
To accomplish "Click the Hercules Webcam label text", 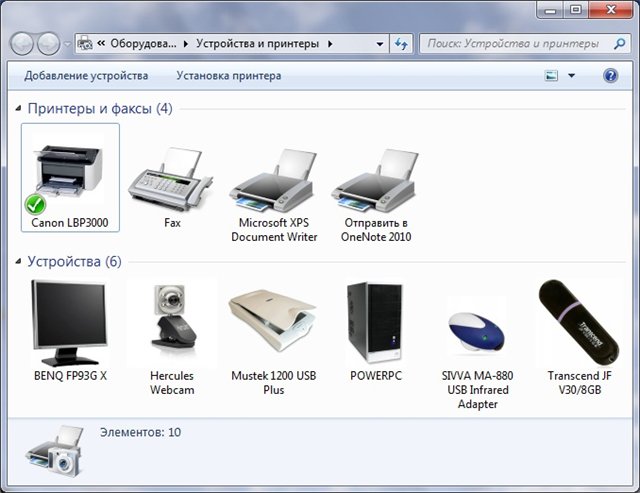I will 172,383.
